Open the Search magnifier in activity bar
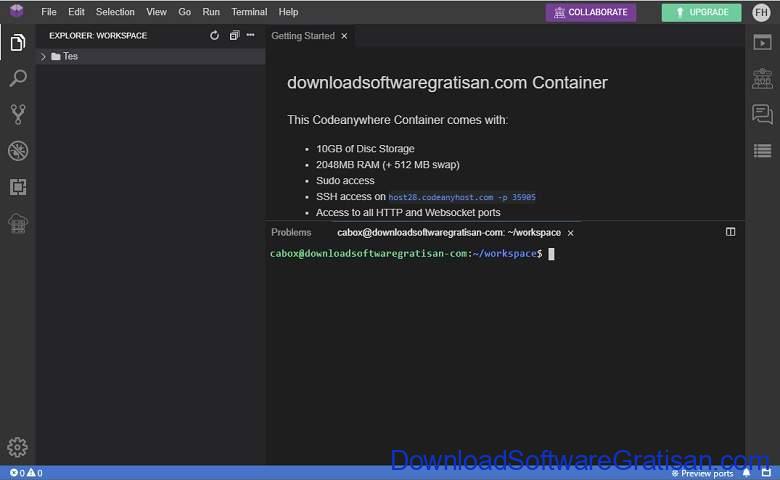This screenshot has height=480, width=780. (18, 78)
